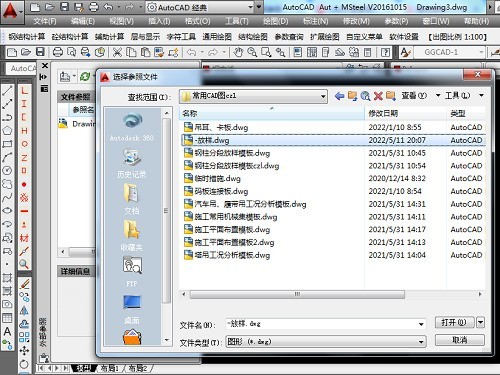Open the 文档 documents location
500x375 pixels.
point(132,200)
